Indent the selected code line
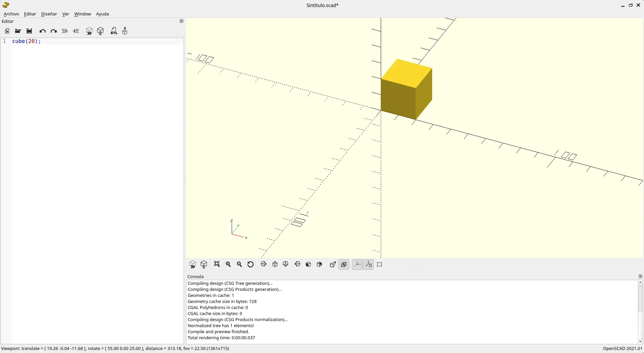This screenshot has width=644, height=353. pyautogui.click(x=76, y=31)
